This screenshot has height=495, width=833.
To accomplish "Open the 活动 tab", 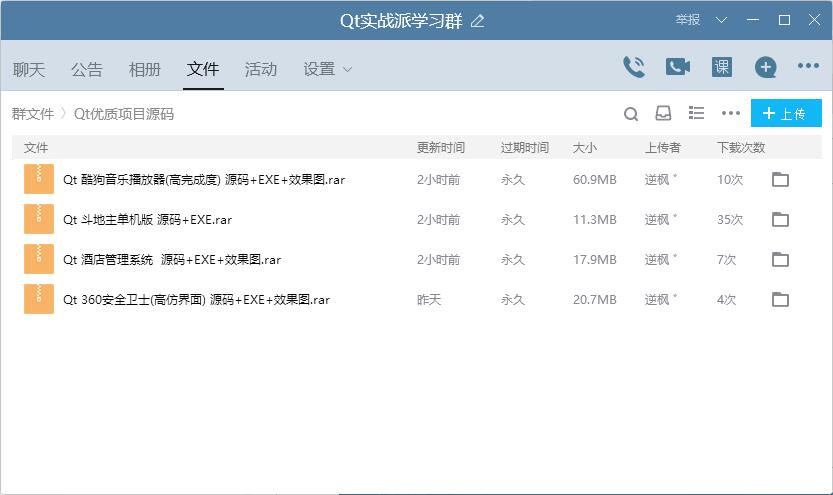I will click(x=261, y=69).
